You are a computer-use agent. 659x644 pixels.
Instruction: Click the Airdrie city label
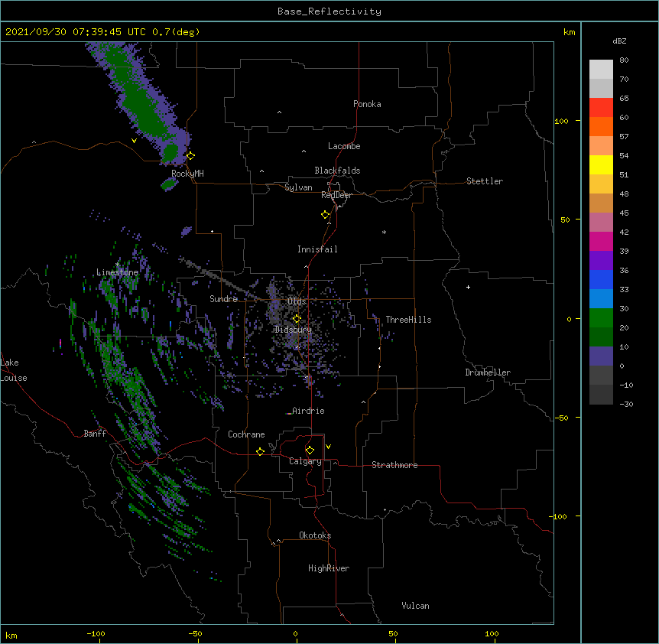308,411
